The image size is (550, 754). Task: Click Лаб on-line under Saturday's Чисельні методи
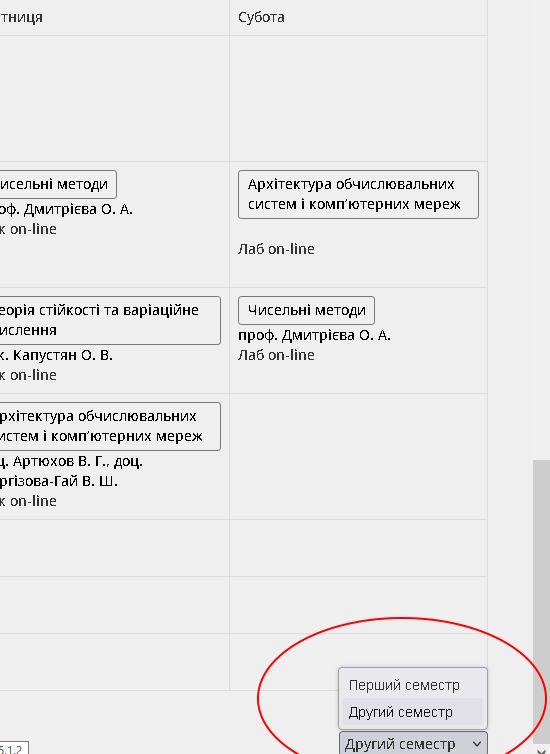coord(276,355)
